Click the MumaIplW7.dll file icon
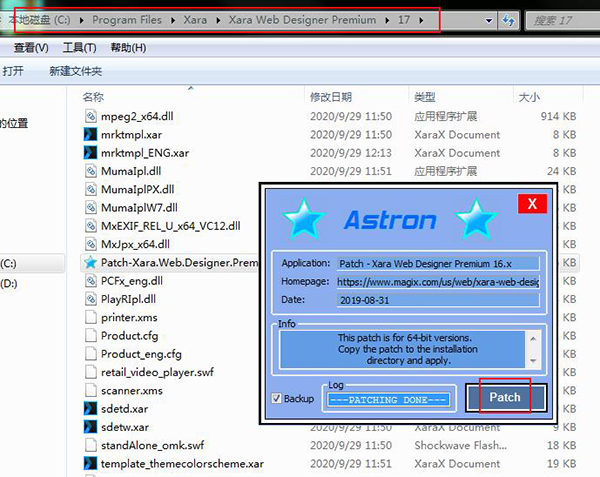 point(91,207)
